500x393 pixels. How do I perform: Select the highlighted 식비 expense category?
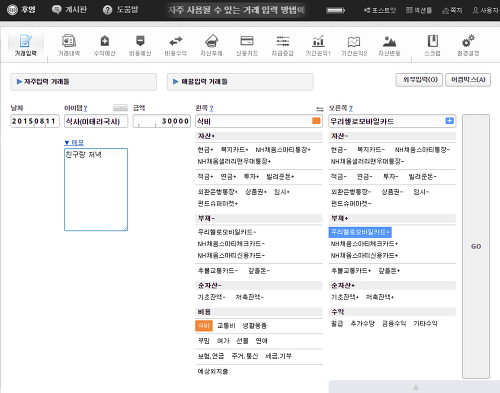pos(204,326)
